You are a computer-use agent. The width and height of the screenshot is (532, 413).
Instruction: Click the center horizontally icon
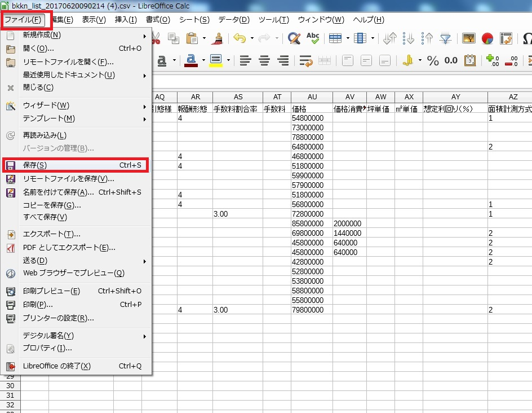coord(264,61)
